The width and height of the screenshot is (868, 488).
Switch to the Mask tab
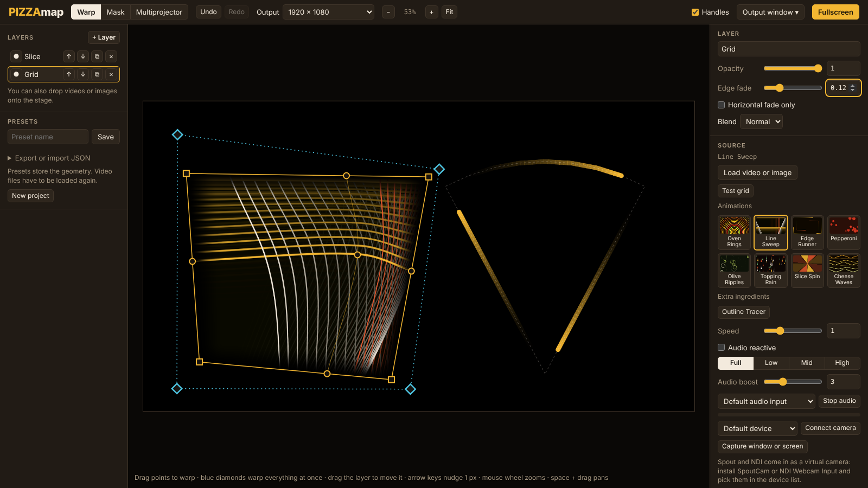tap(116, 12)
